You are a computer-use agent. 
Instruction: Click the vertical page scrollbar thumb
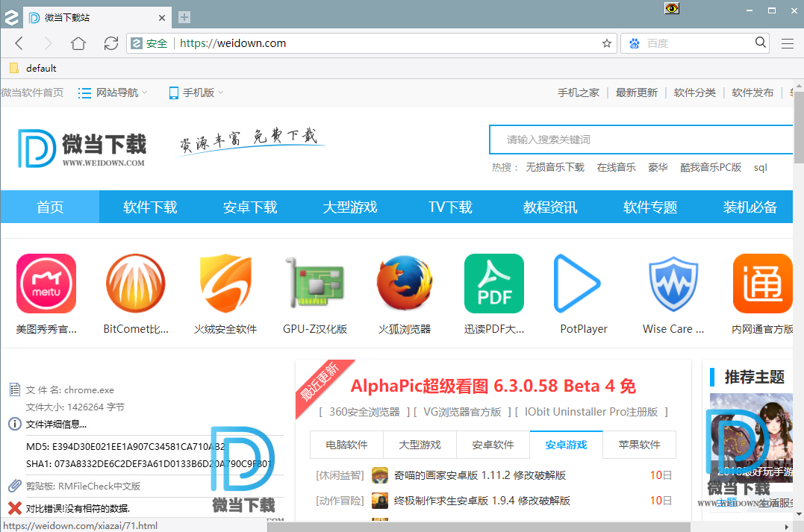tap(798, 127)
